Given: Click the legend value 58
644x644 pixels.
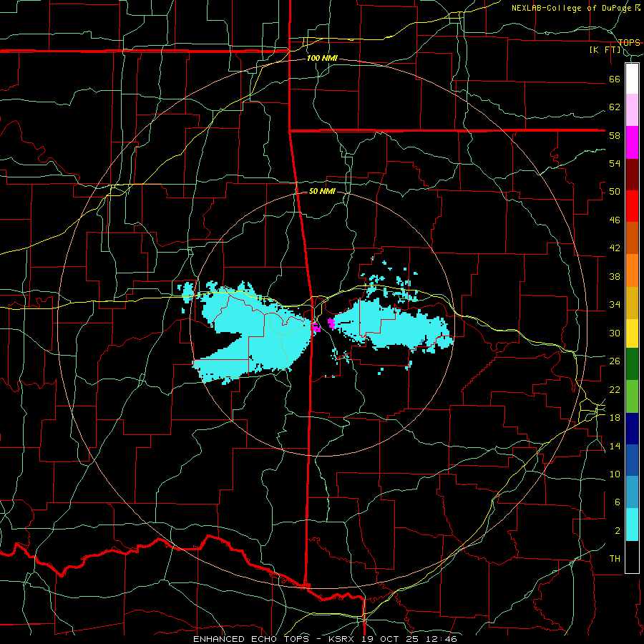Looking at the screenshot, I should pyautogui.click(x=615, y=135).
